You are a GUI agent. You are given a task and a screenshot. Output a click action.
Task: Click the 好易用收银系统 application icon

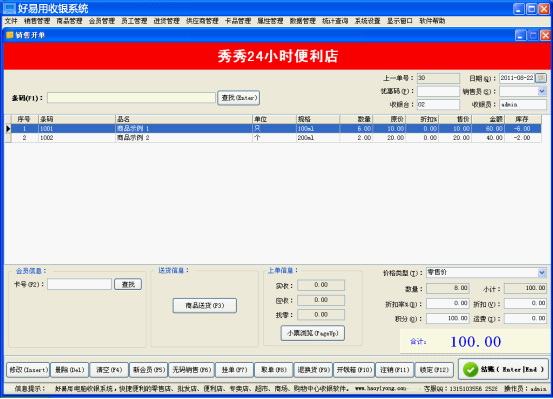[x=9, y=8]
